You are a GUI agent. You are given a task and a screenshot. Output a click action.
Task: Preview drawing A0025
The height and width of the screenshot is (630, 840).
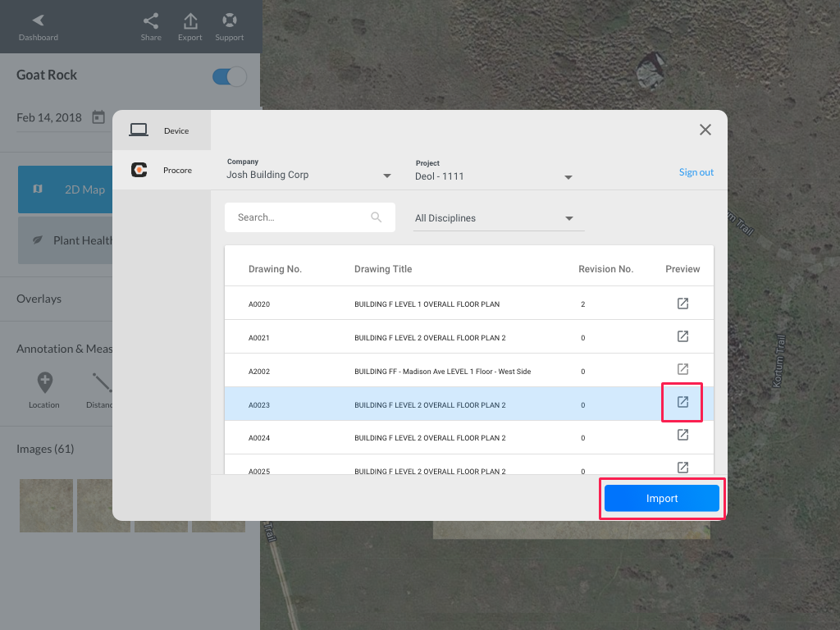point(682,467)
